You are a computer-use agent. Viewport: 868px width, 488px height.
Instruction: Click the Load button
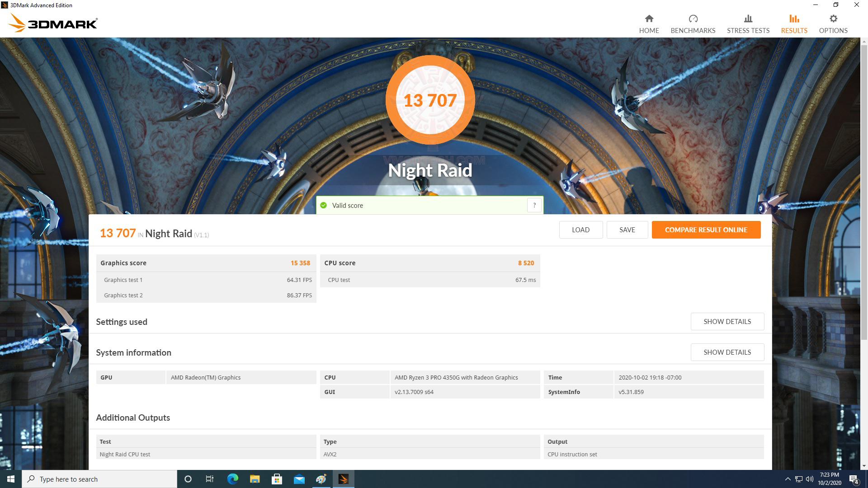pos(580,230)
